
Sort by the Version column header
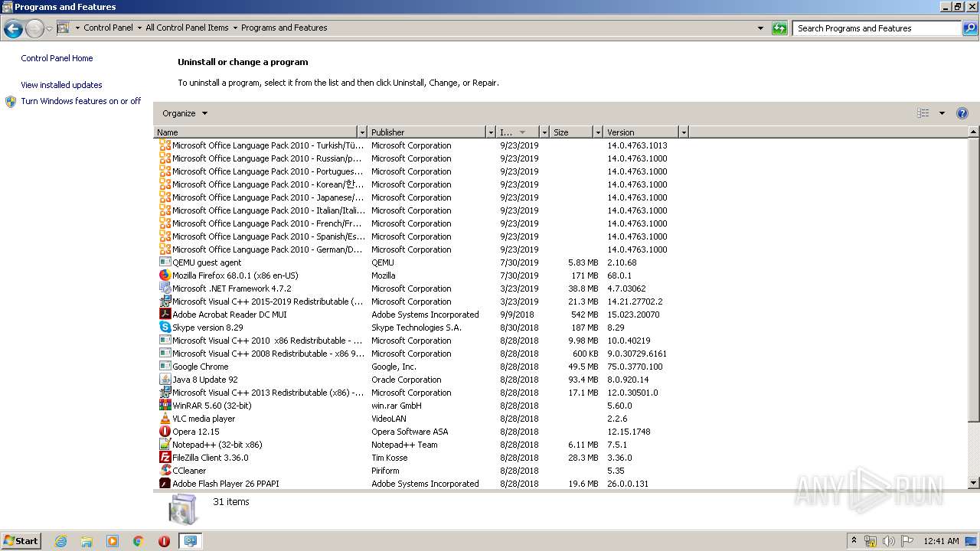[642, 132]
